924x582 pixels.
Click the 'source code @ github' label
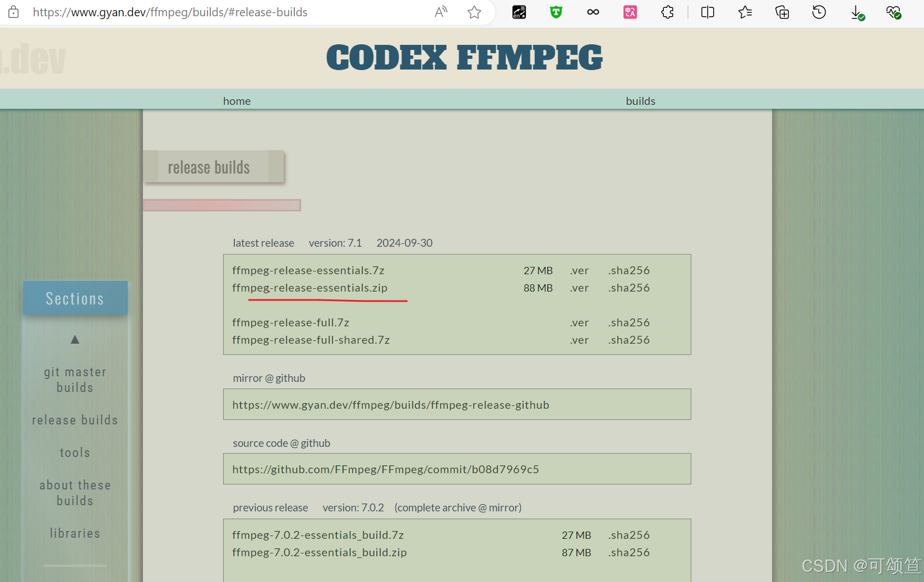[281, 443]
